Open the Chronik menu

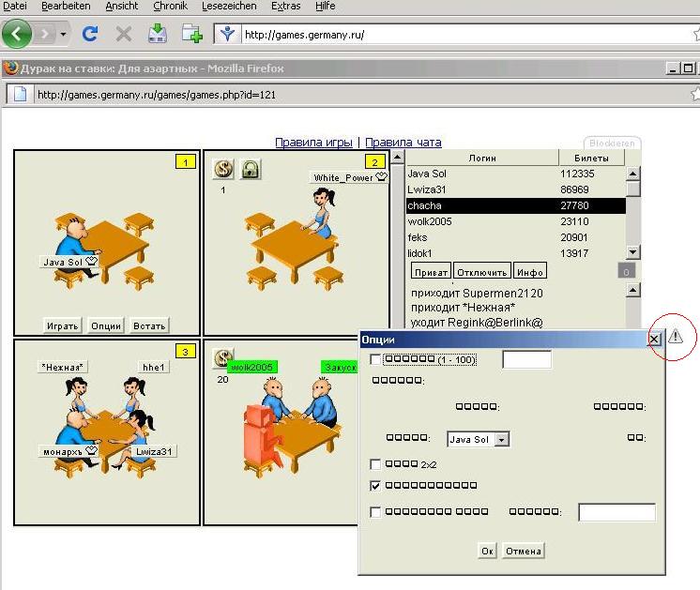click(170, 6)
